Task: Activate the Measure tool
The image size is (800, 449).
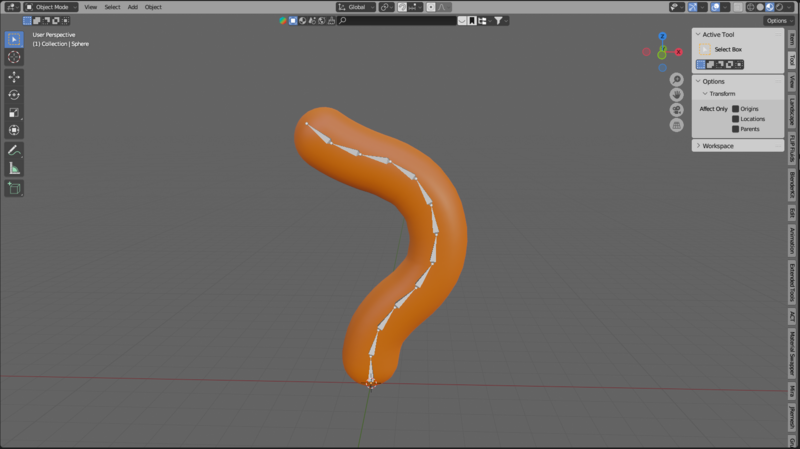Action: pos(14,168)
